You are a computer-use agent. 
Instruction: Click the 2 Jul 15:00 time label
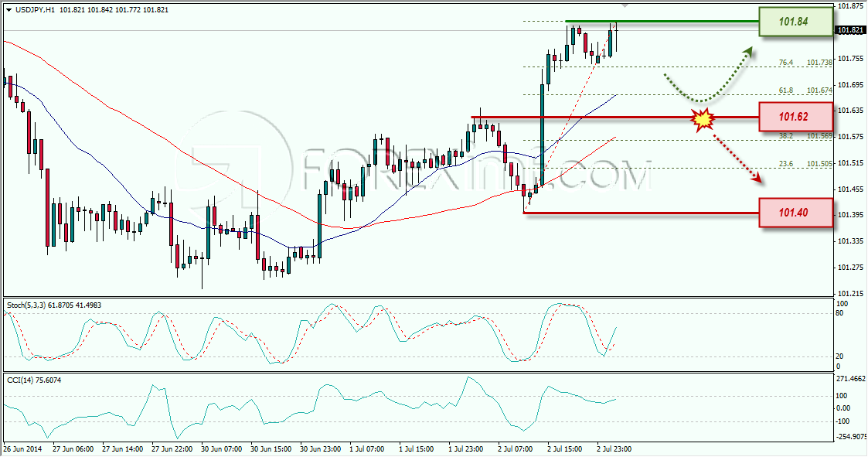(565, 448)
